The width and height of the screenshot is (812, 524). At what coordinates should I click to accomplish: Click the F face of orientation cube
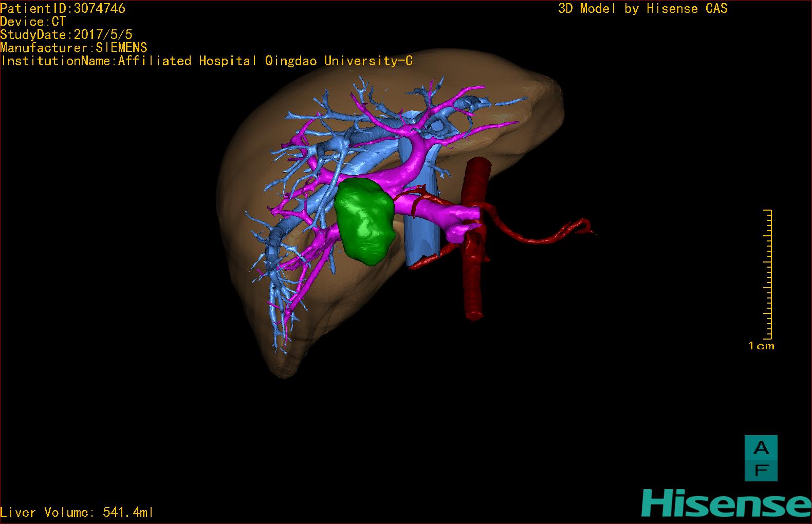[x=761, y=470]
